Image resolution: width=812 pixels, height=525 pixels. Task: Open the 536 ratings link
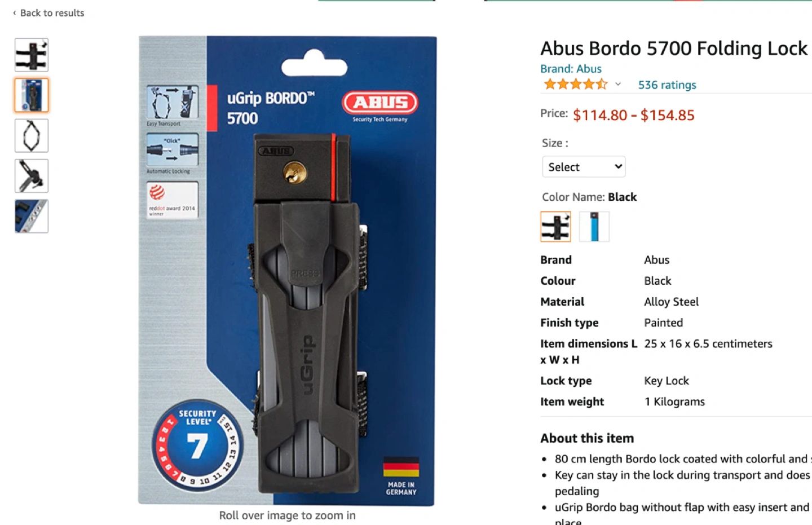click(x=667, y=85)
